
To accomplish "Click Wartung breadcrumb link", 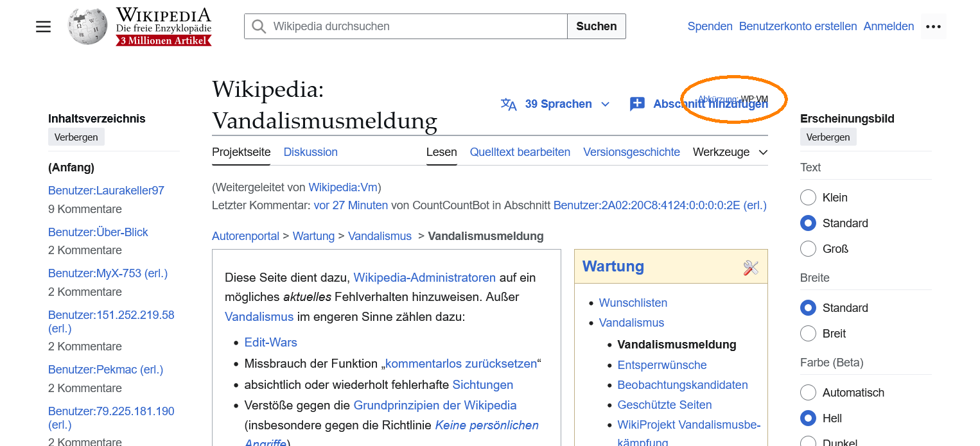I will [313, 236].
